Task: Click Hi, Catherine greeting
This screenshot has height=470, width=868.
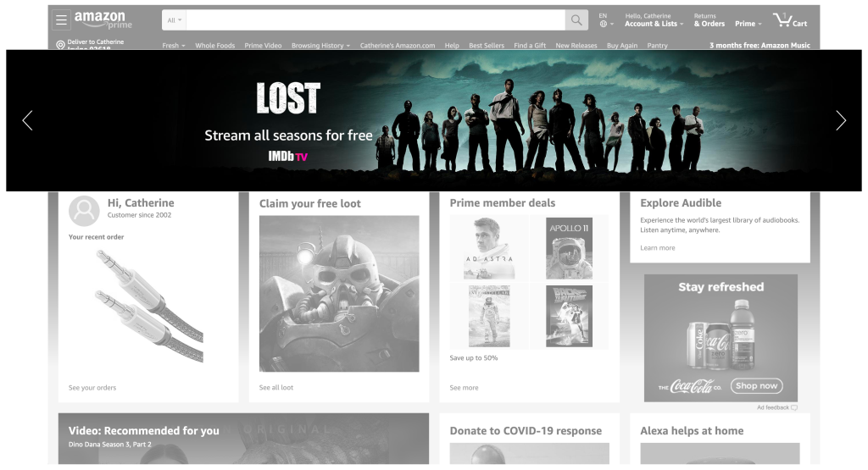Action: coord(141,203)
